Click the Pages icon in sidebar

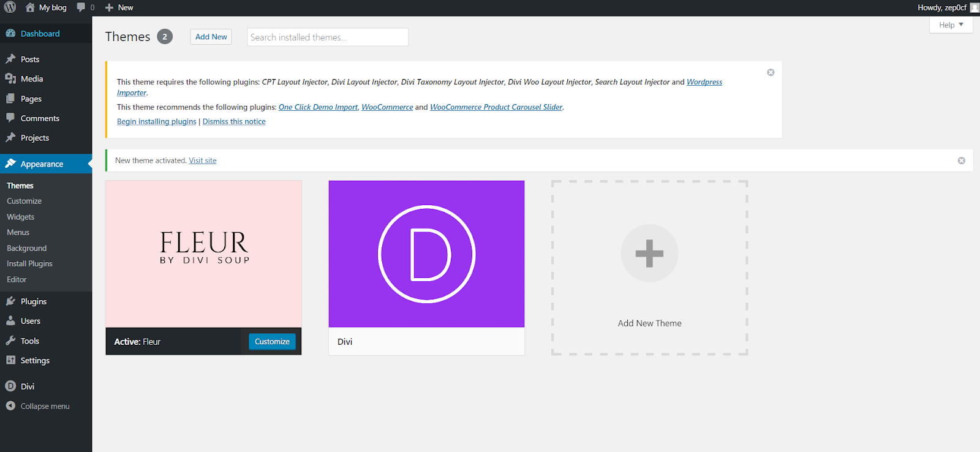tap(10, 99)
